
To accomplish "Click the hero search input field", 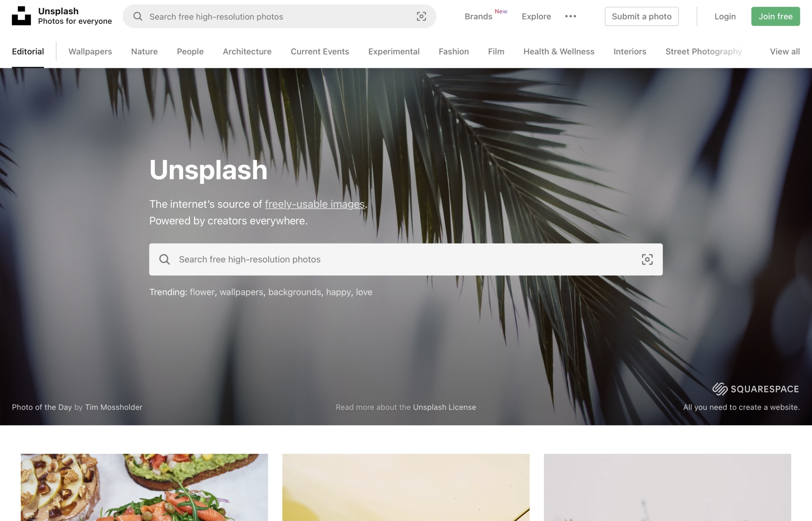I will point(406,259).
